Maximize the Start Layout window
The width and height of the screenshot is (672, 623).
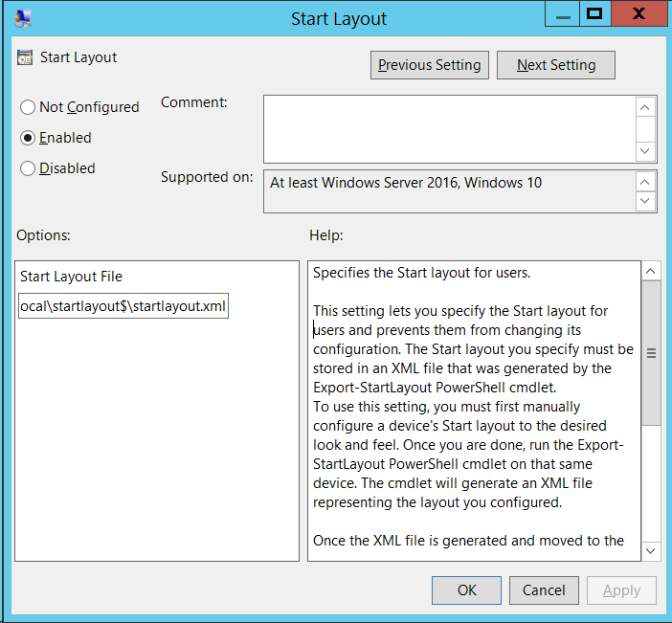(594, 13)
